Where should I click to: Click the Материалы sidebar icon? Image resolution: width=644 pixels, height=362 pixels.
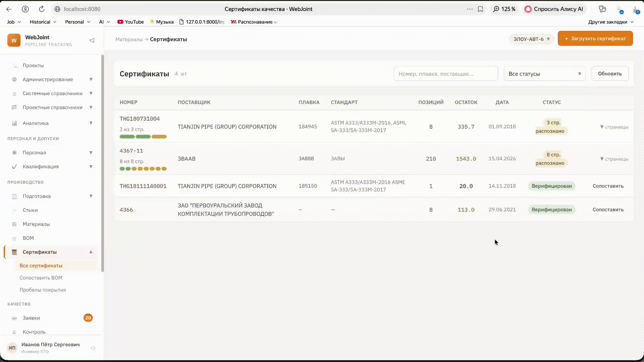(14, 224)
